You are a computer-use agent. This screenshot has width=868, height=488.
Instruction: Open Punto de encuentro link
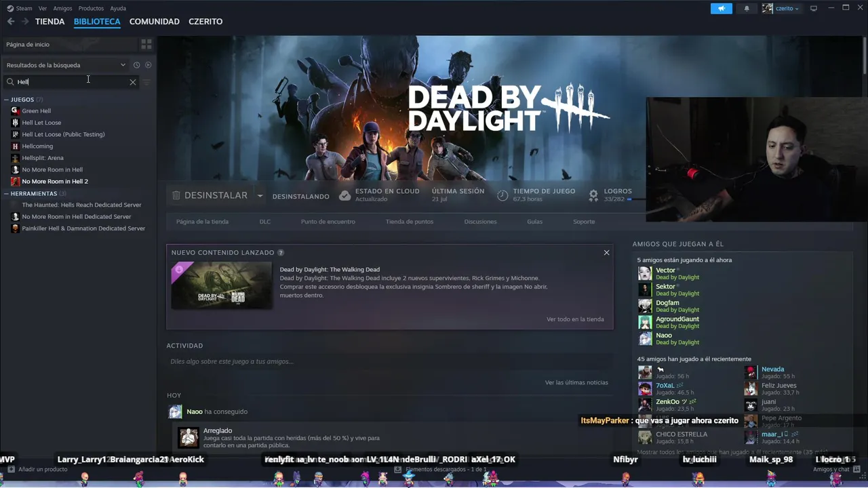click(x=328, y=222)
